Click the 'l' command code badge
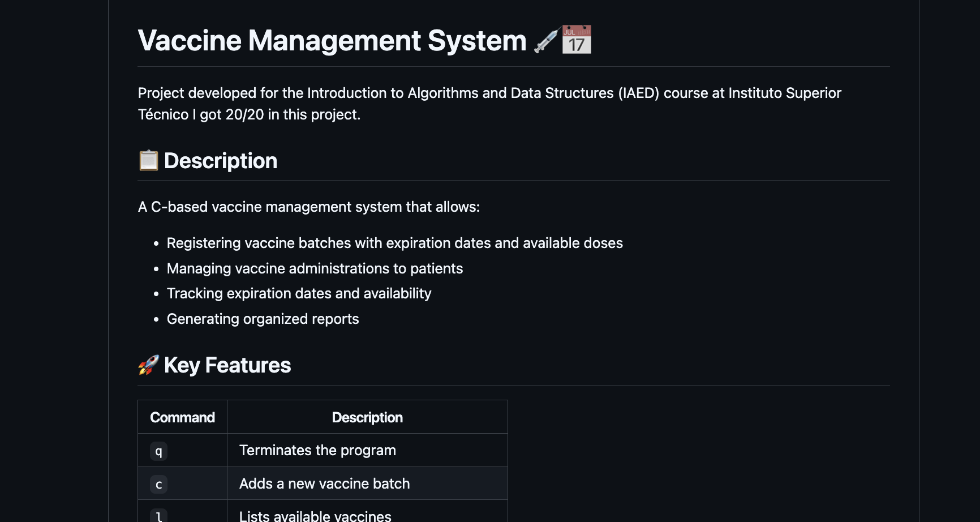 coord(158,516)
